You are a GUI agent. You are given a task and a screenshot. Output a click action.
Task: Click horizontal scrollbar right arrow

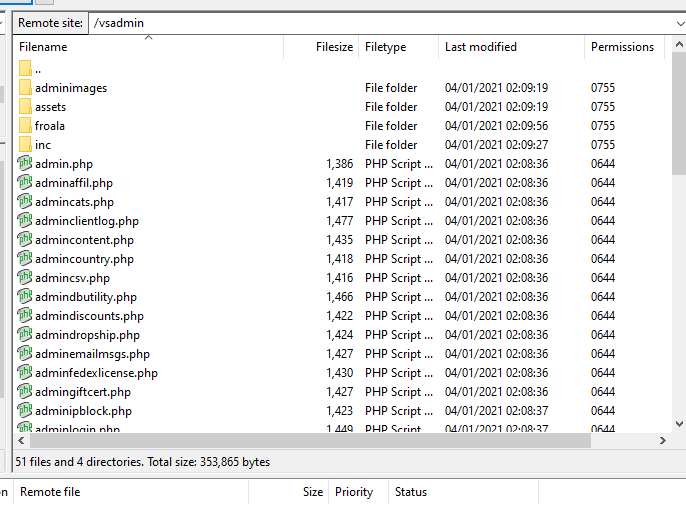(x=662, y=441)
